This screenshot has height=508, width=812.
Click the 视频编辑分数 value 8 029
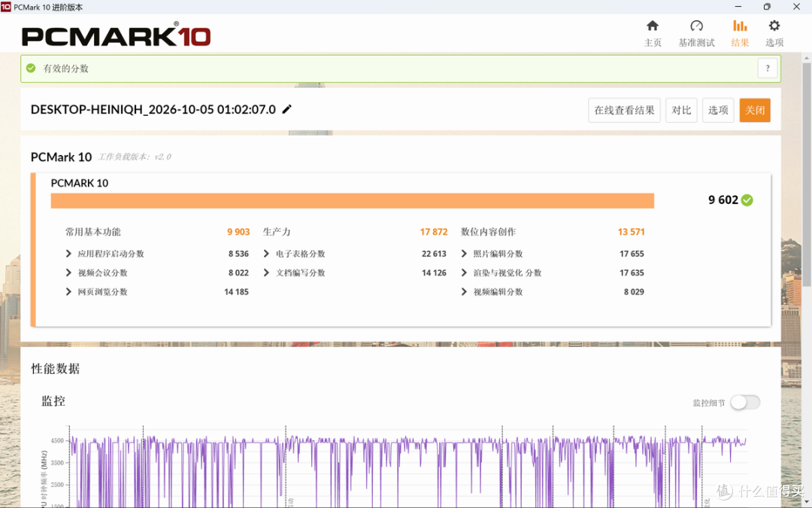(634, 292)
